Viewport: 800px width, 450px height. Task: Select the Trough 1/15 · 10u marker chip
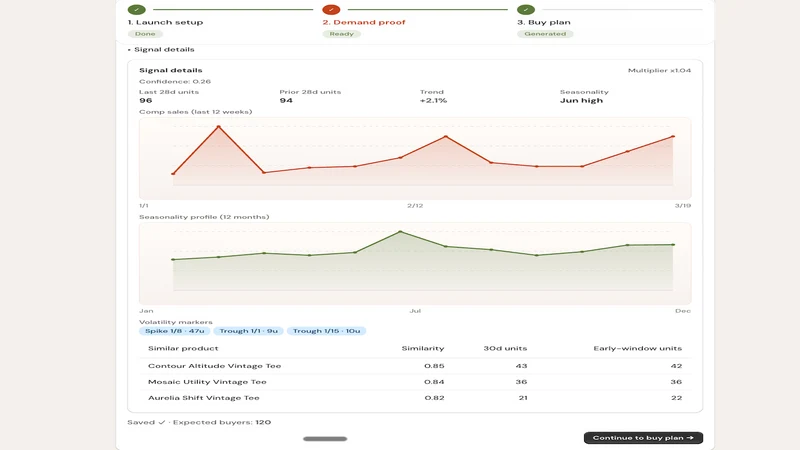coord(326,331)
